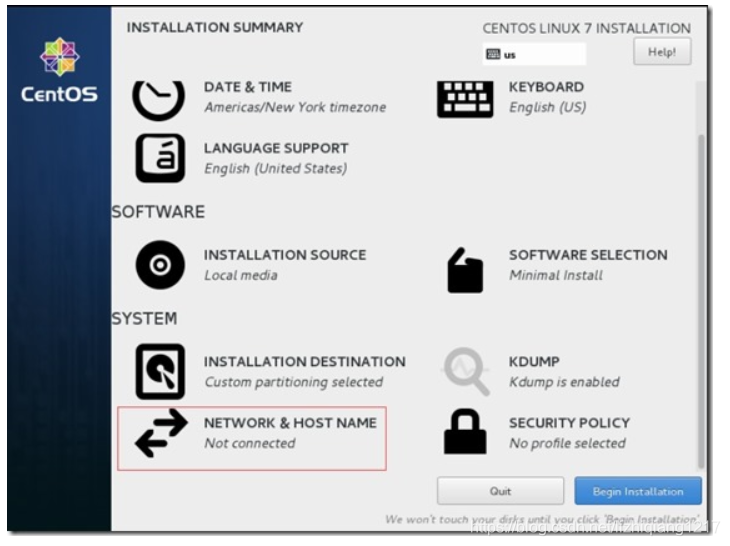The height and width of the screenshot is (546, 730).
Task: Open Kdump magnifier icon
Action: point(466,371)
